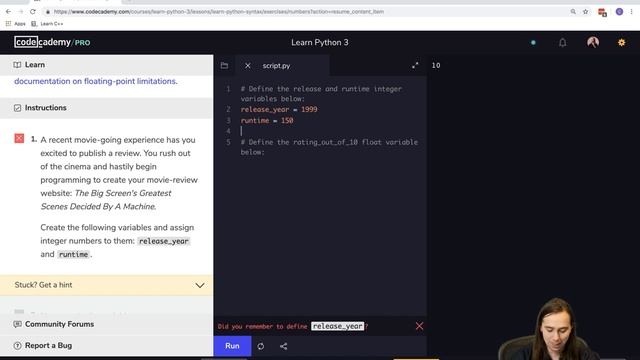Viewport: 640px width, 360px height.
Task: Open the browser zoom search icon
Action: click(573, 12)
